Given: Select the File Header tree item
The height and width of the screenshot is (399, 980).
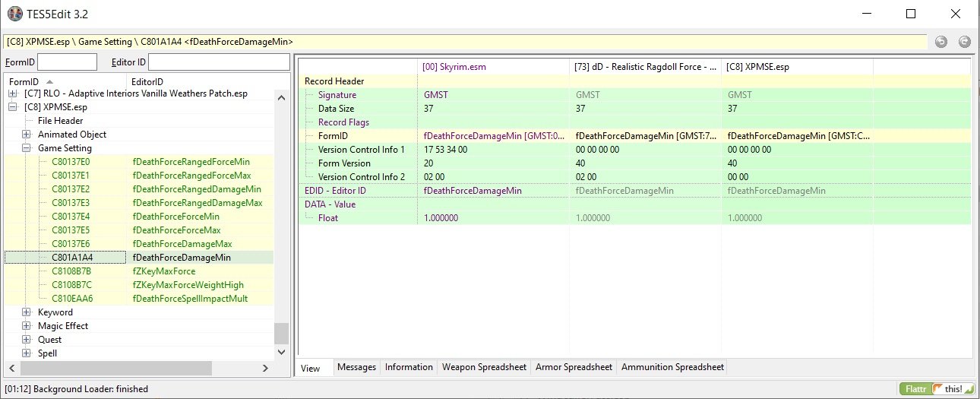Looking at the screenshot, I should [61, 121].
